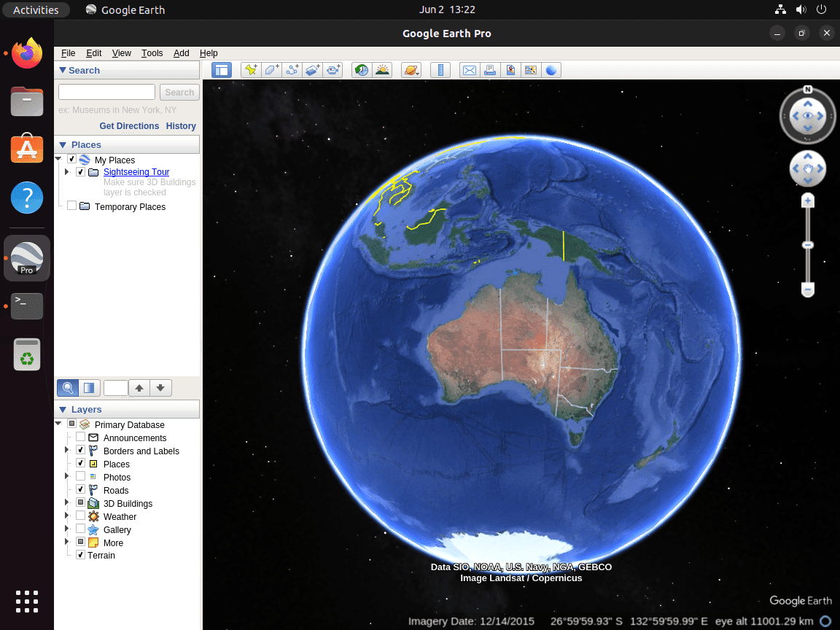
Task: Open the Ruler measurement tool
Action: click(440, 69)
